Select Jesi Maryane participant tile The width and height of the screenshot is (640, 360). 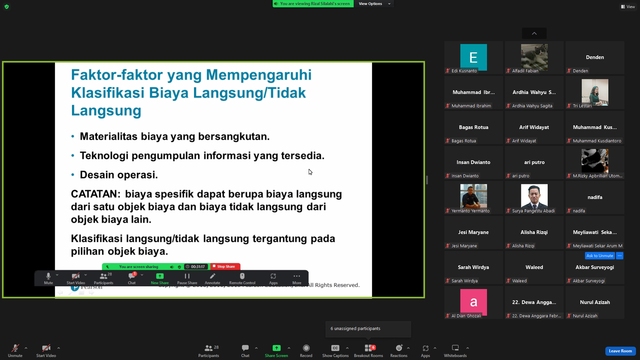coord(473,233)
